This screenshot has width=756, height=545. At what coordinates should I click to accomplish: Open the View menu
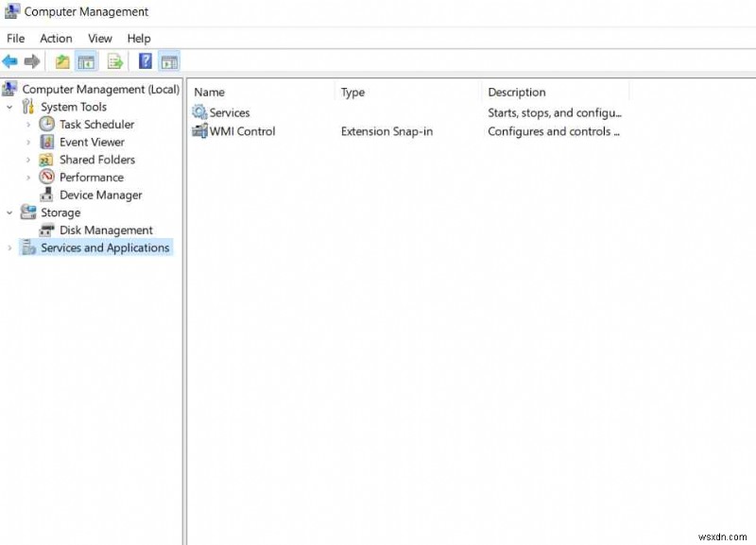100,39
